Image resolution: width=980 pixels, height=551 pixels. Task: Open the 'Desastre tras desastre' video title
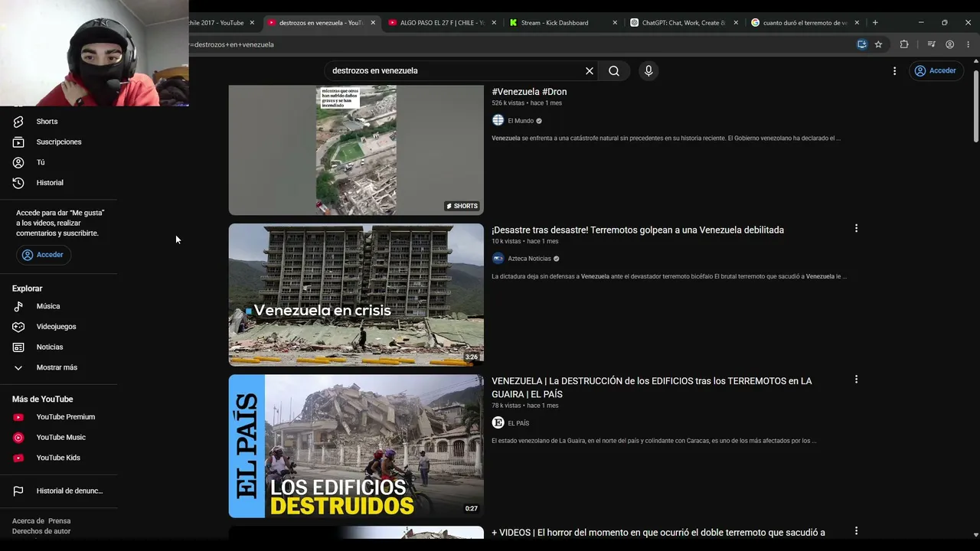coord(638,230)
